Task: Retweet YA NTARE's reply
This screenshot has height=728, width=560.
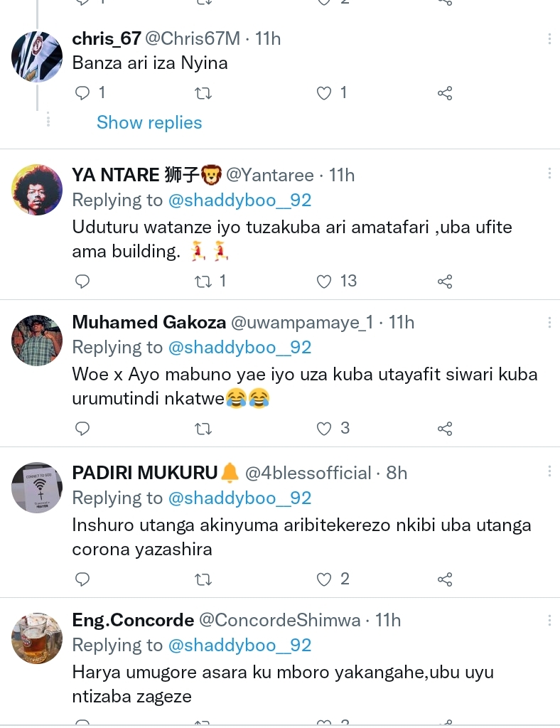Action: (203, 282)
